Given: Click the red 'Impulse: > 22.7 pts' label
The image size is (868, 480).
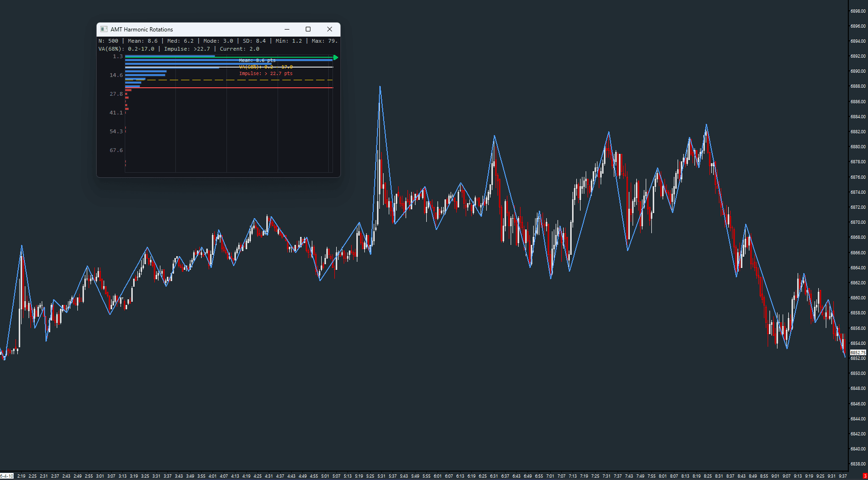Looking at the screenshot, I should 265,73.
